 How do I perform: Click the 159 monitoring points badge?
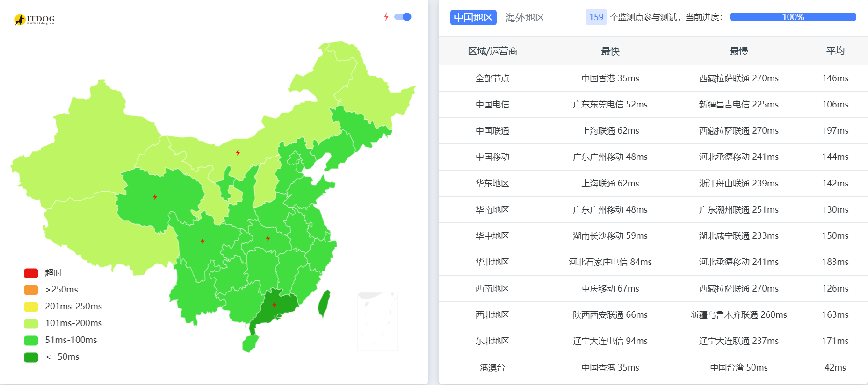(596, 17)
